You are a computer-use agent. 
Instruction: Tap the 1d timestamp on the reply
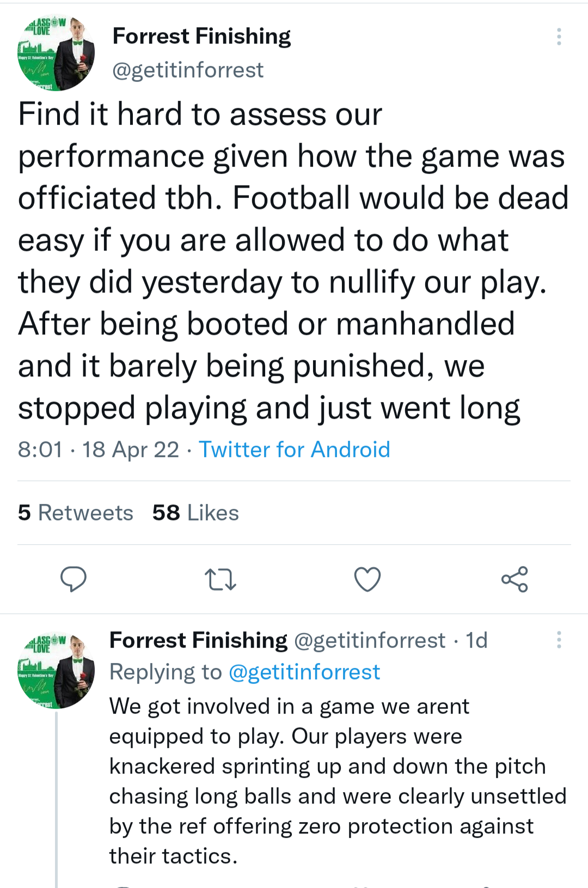tap(476, 641)
